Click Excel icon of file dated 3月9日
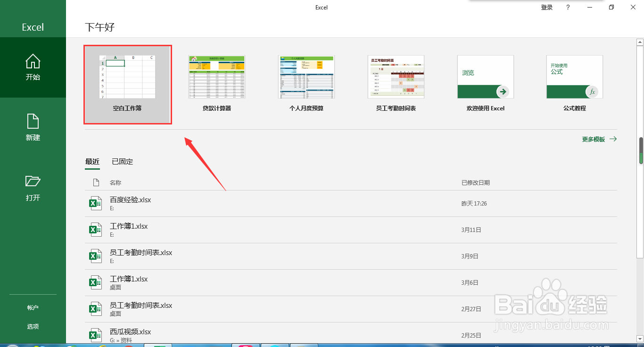The height and width of the screenshot is (347, 644). [96, 256]
